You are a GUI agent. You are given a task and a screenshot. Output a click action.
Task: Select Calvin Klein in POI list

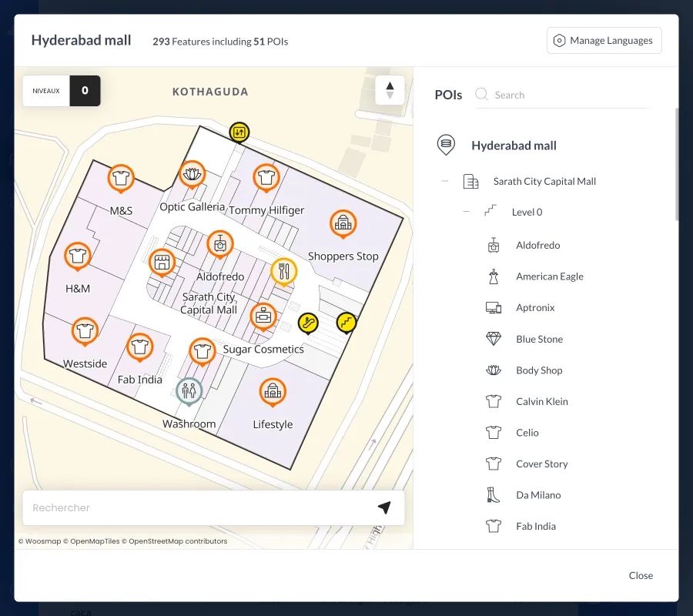pyautogui.click(x=542, y=401)
